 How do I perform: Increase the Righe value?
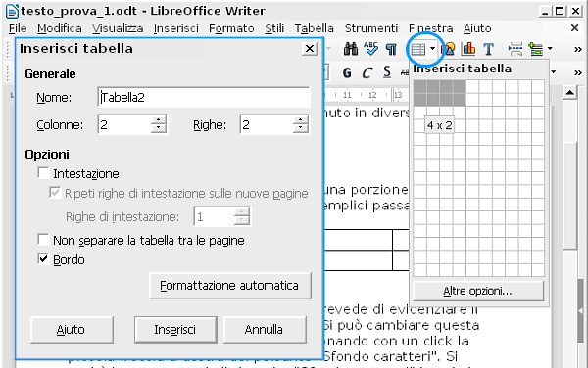pos(301,119)
